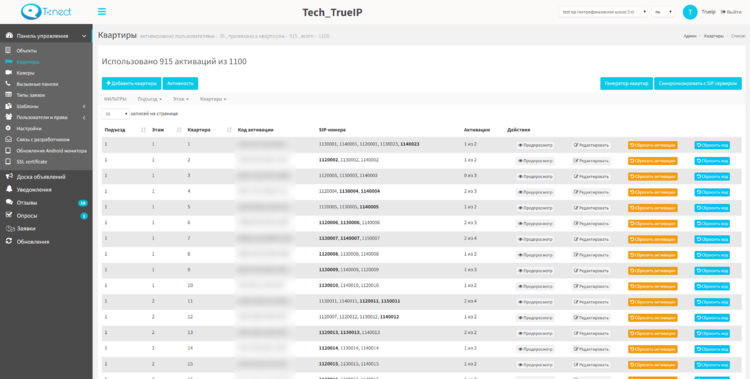Open the Квартира filter dropdown
750x379 pixels.
[213, 99]
